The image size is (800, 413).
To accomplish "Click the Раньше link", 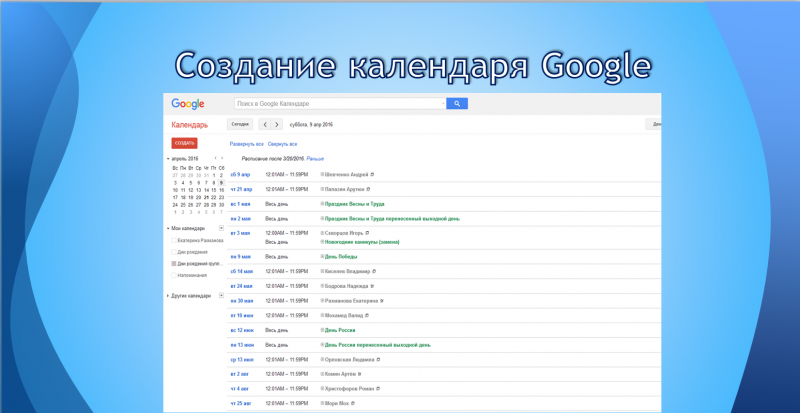I will pos(315,159).
